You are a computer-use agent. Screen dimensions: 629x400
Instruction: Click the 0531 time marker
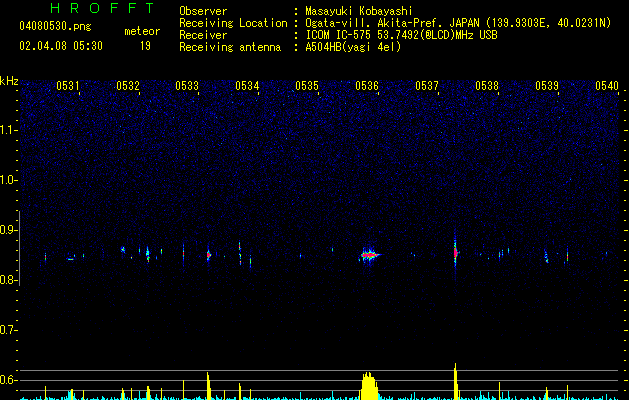pyautogui.click(x=67, y=85)
